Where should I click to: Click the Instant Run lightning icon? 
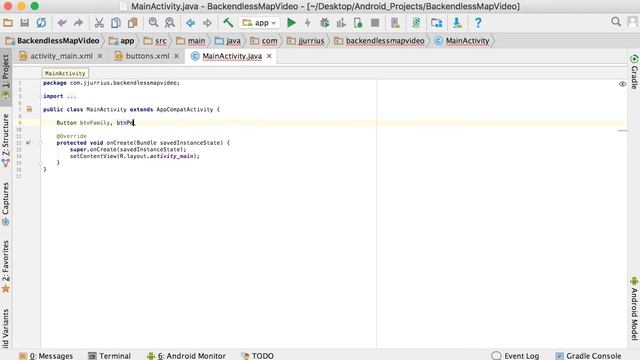pyautogui.click(x=308, y=23)
